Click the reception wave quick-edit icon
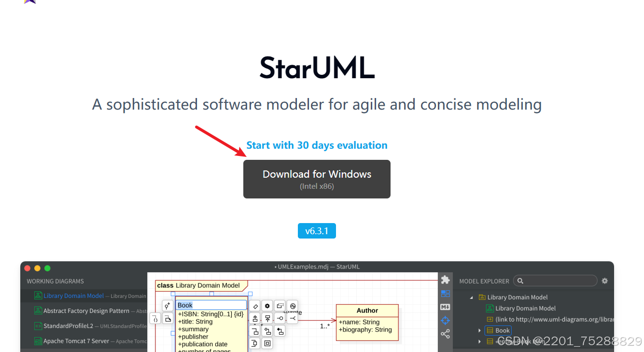The width and height of the screenshot is (644, 352). 293,306
